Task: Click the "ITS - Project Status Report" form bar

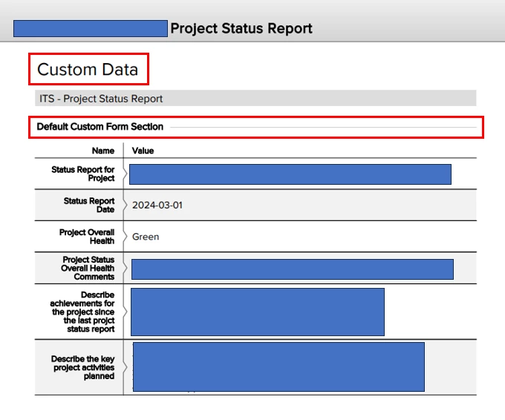Action: [255, 98]
